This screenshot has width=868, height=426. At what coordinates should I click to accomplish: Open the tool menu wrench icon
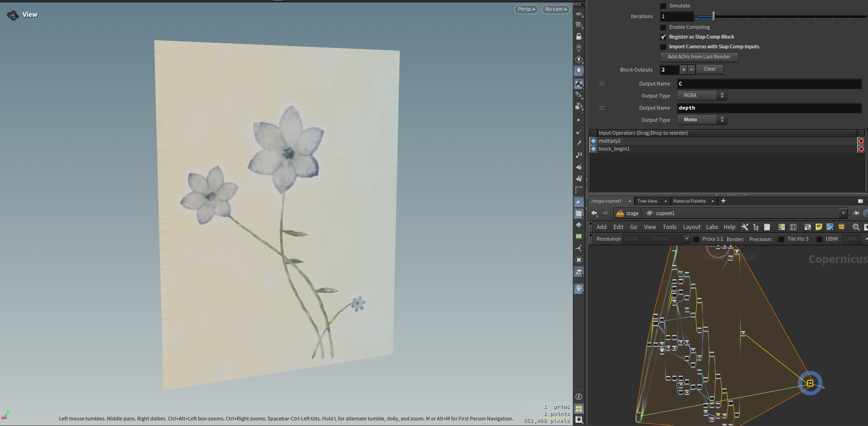(x=744, y=227)
